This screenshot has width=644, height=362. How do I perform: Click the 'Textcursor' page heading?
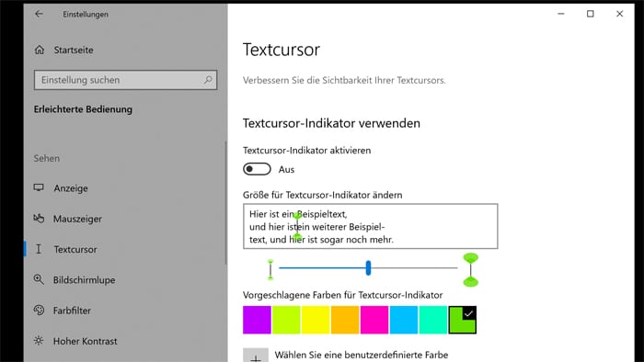pyautogui.click(x=282, y=50)
